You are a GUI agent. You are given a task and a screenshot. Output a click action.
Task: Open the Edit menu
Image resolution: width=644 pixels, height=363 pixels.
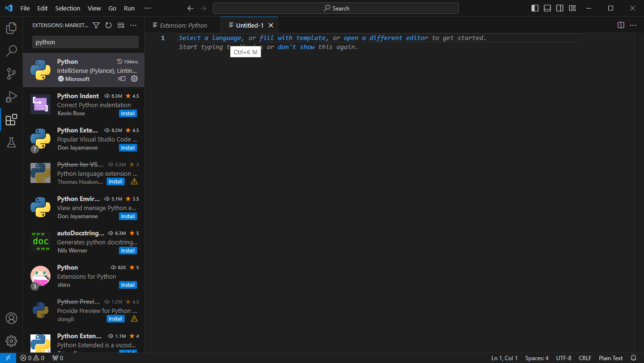pyautogui.click(x=42, y=8)
